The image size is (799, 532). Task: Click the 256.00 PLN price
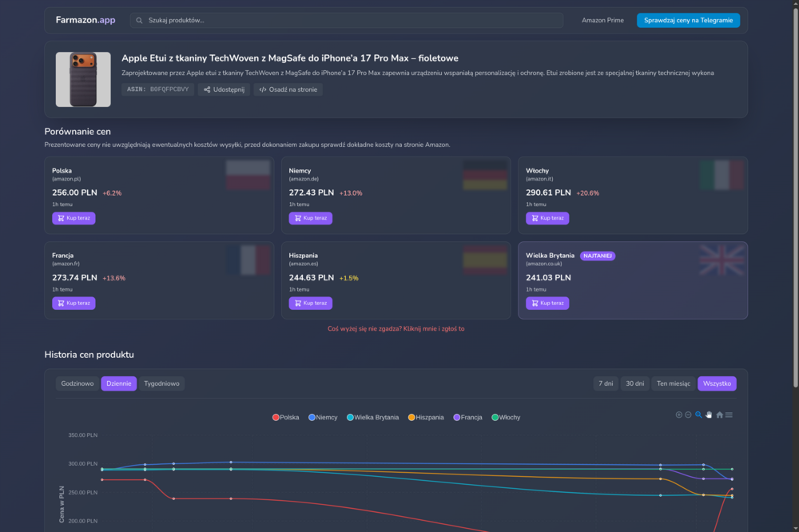pos(74,193)
